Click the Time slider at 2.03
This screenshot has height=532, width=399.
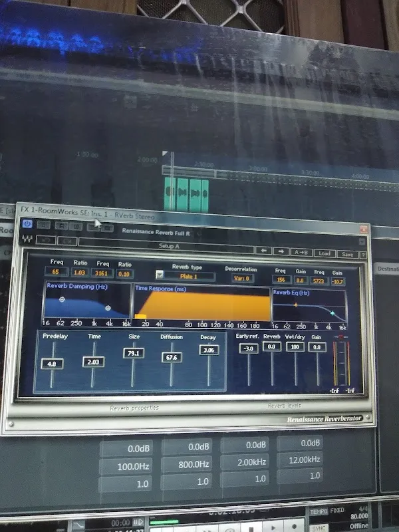click(93, 362)
